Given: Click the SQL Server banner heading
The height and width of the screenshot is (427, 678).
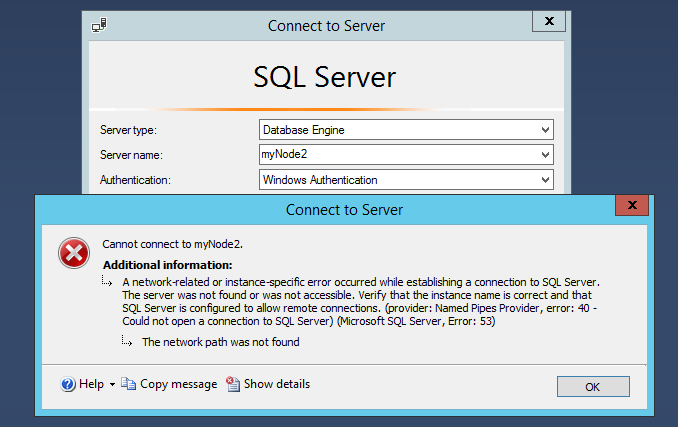Looking at the screenshot, I should (x=325, y=76).
